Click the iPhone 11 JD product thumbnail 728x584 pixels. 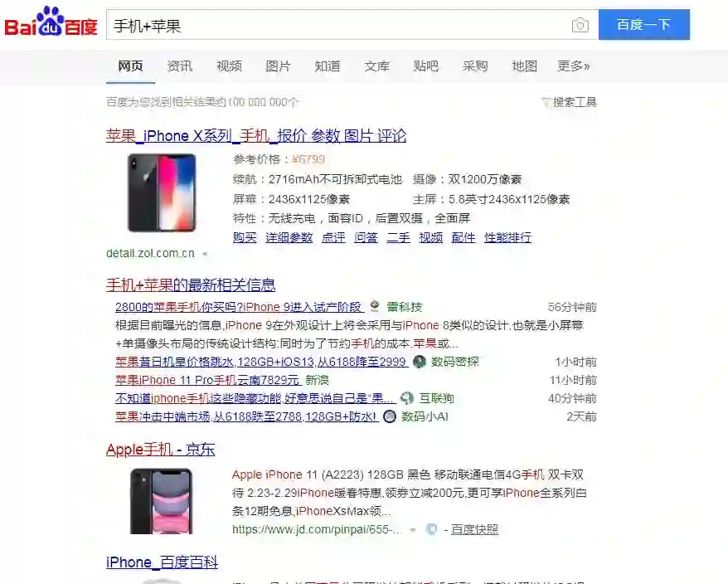(161, 501)
